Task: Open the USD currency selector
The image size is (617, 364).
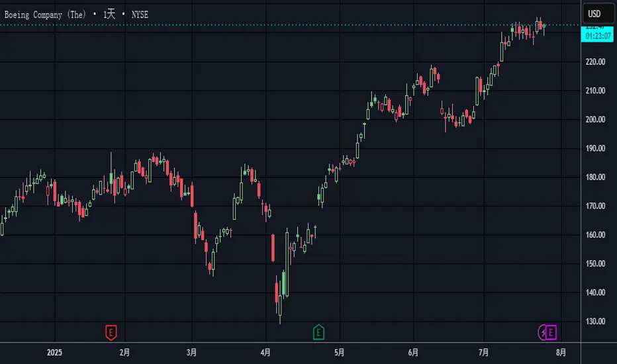Action: [x=598, y=14]
